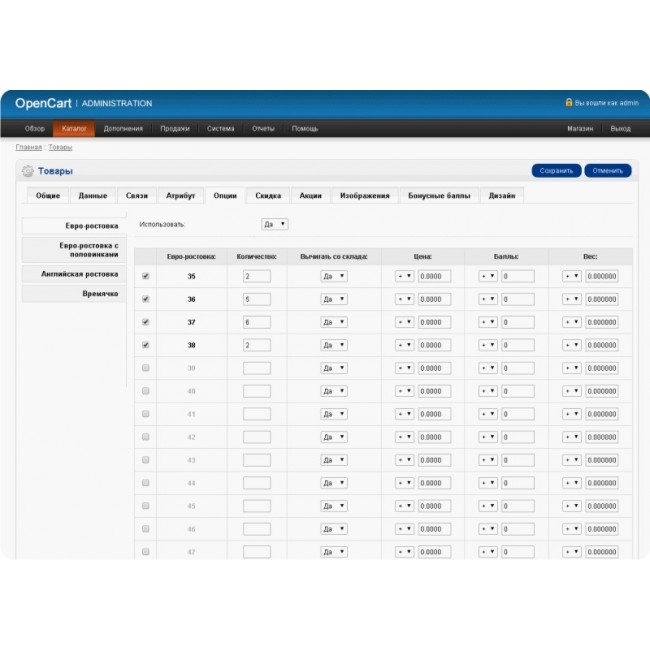Click the lock icon beside admin login text
This screenshot has height=650, width=650.
click(x=568, y=103)
